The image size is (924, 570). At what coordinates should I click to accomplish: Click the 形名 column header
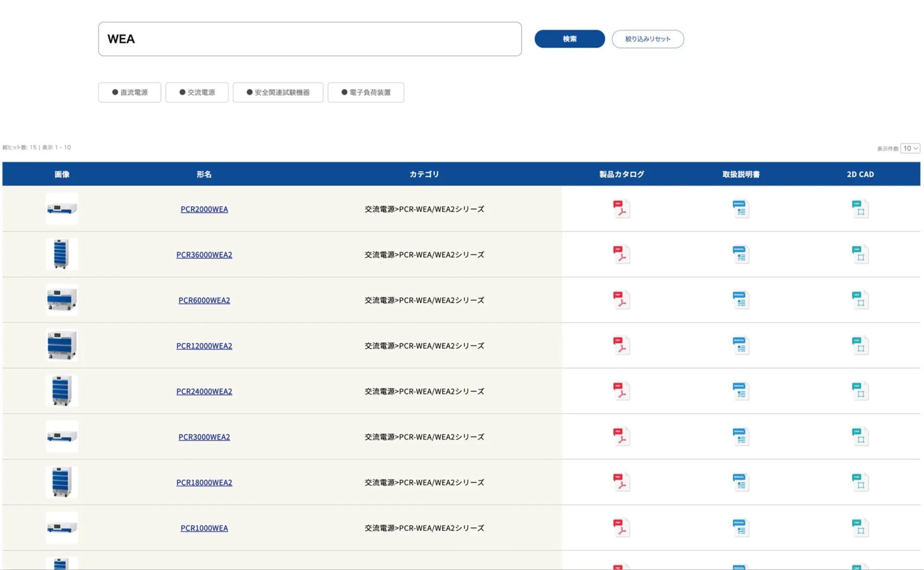(204, 174)
